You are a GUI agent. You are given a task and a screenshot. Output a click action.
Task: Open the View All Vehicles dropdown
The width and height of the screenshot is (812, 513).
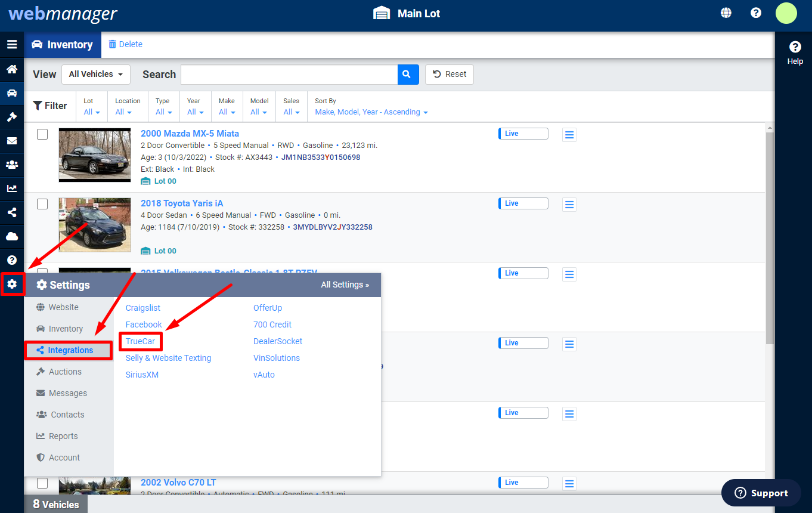[x=95, y=74]
